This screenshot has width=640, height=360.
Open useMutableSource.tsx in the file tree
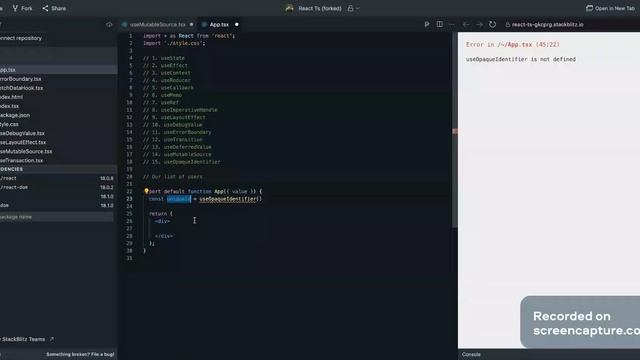[x=58, y=151]
